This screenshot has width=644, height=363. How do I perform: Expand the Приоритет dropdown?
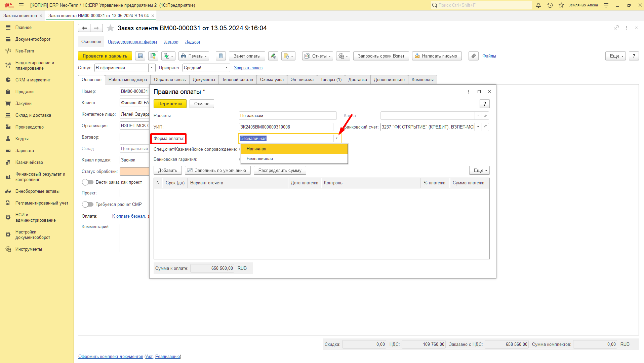[x=227, y=68]
